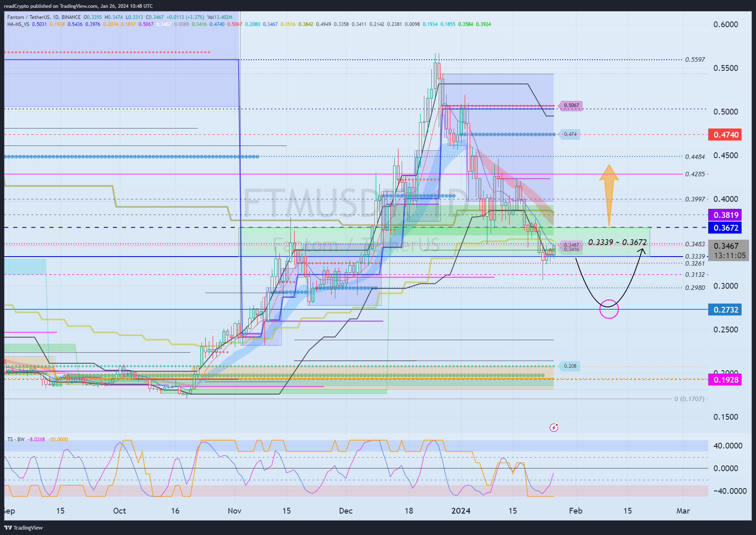The width and height of the screenshot is (756, 535).
Task: Click the Mar label on time axis
Action: click(683, 511)
